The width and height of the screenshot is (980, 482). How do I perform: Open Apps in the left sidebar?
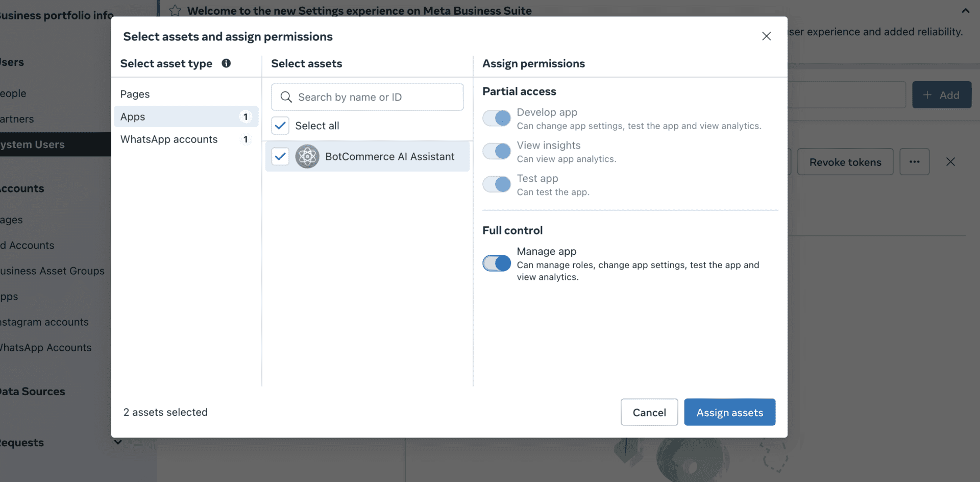pyautogui.click(x=9, y=296)
